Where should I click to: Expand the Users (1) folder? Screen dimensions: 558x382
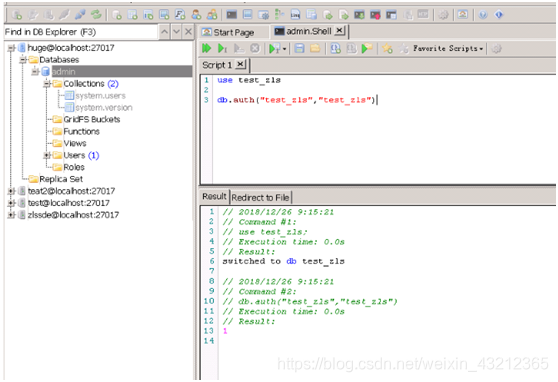[x=47, y=155]
